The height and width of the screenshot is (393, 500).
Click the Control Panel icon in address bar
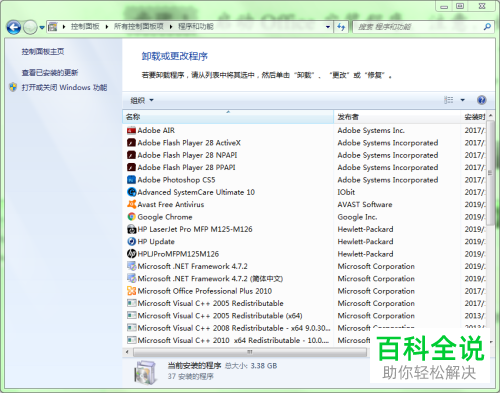click(x=52, y=27)
